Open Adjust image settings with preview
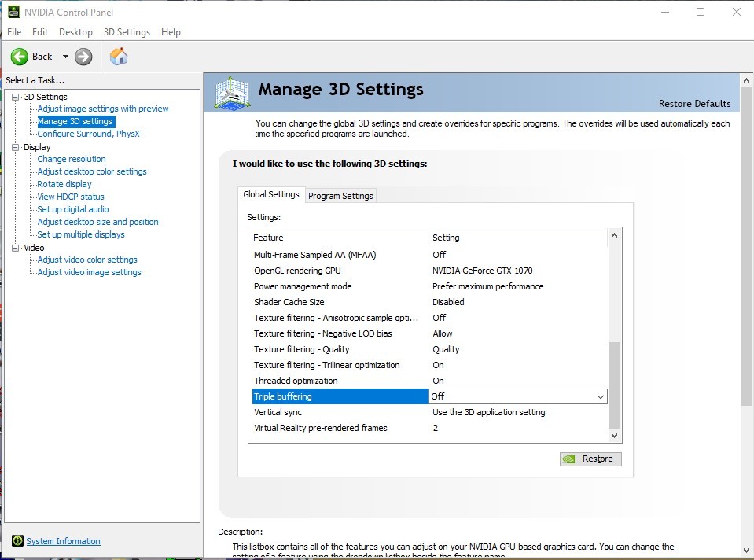This screenshot has height=560, width=754. (x=103, y=109)
